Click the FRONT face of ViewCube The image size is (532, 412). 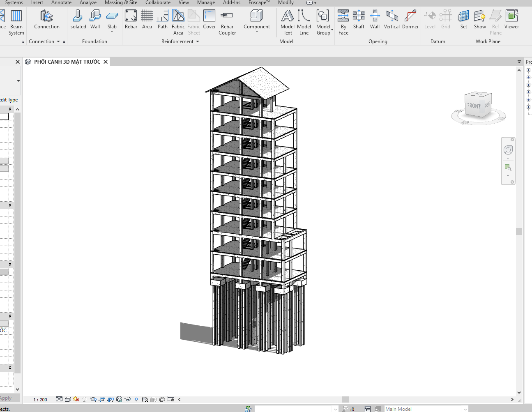click(474, 106)
